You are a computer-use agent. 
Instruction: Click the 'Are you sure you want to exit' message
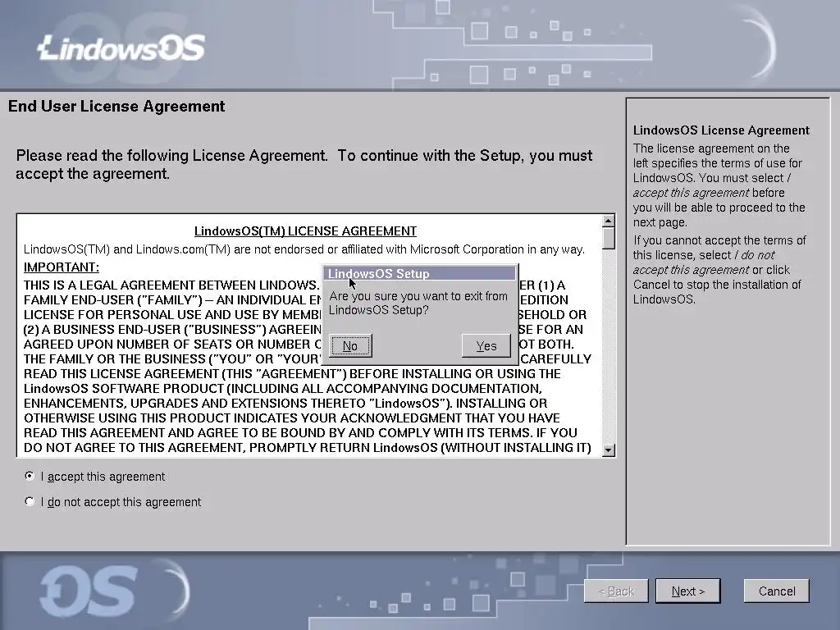[418, 304]
